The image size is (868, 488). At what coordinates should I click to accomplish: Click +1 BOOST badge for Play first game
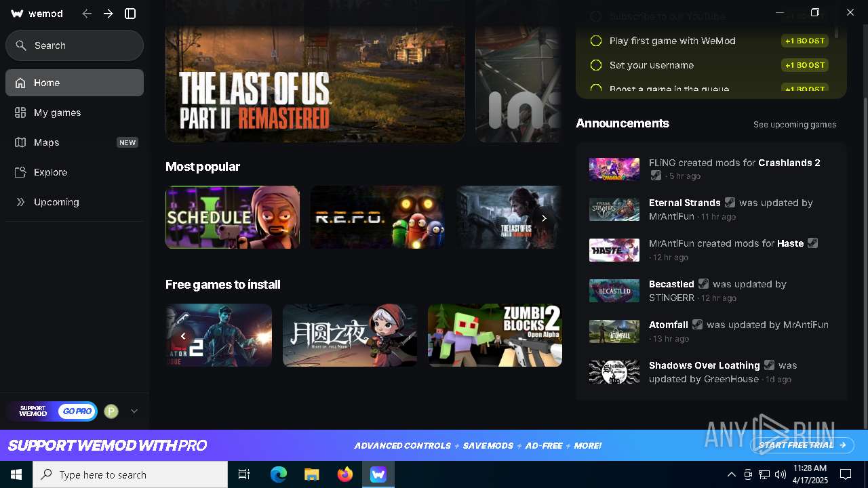(805, 41)
